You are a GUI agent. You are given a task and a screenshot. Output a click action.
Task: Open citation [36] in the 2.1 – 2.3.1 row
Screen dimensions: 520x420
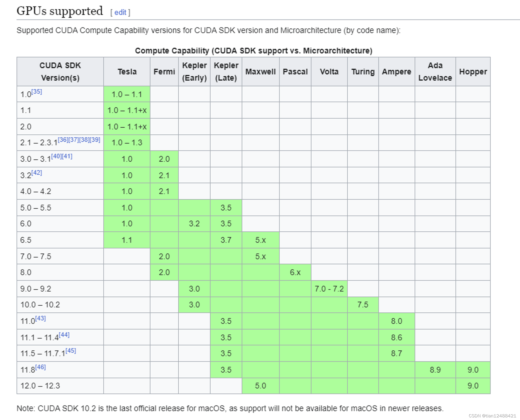[x=63, y=140]
